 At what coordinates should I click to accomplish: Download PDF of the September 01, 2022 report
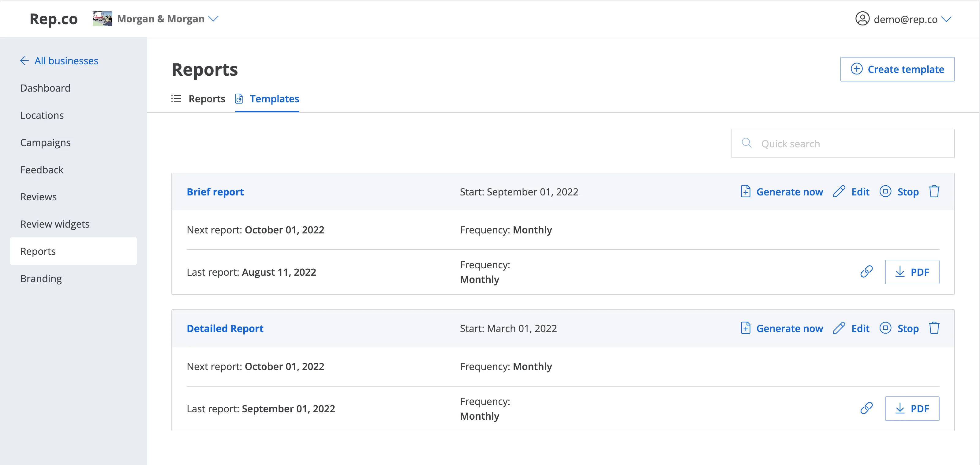(912, 409)
